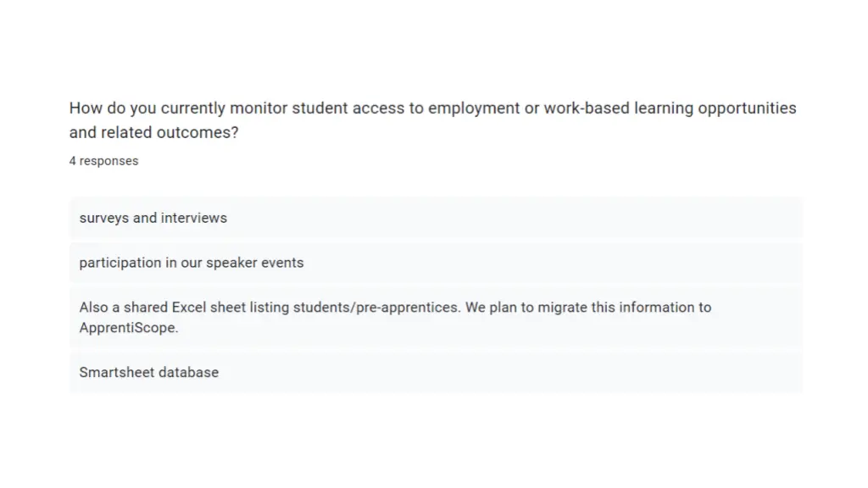This screenshot has width=868, height=488.
Task: Click the word 'ApprentiScope.' in third response
Action: coord(129,328)
